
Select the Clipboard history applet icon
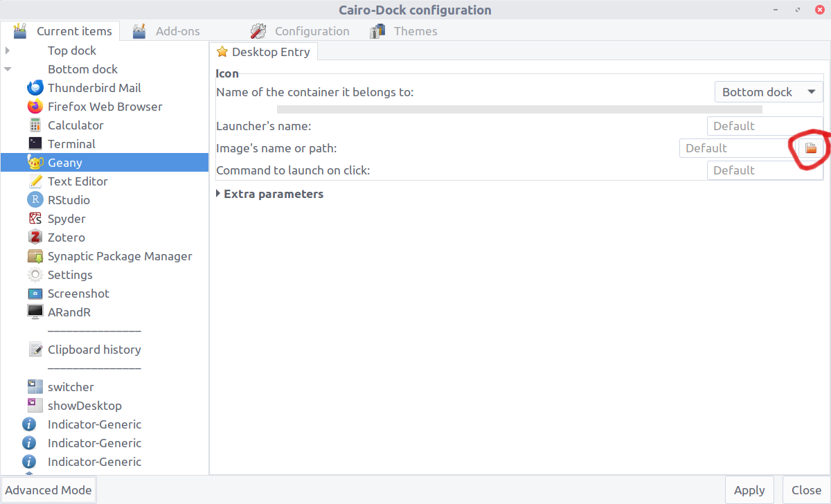click(35, 349)
